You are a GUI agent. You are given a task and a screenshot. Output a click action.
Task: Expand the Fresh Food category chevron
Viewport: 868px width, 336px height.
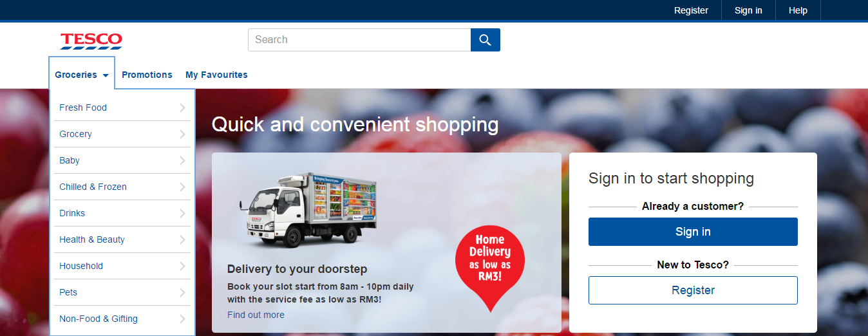pos(182,107)
